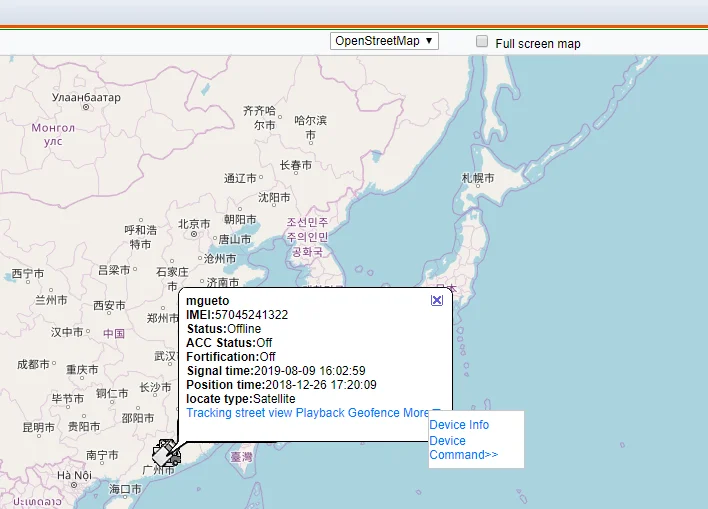Click the Улаанбаатар city label on map
Image resolution: width=708 pixels, height=509 pixels.
pyautogui.click(x=86, y=98)
